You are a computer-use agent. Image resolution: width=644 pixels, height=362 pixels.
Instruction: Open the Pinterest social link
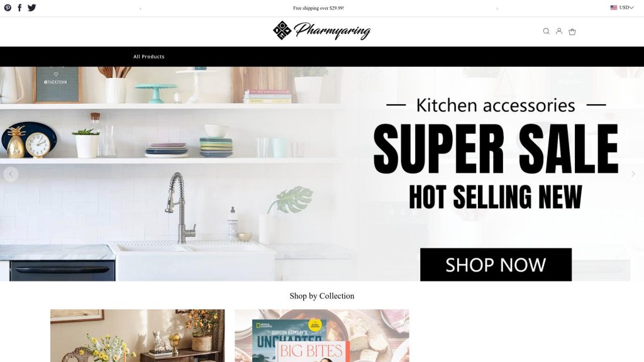[8, 8]
